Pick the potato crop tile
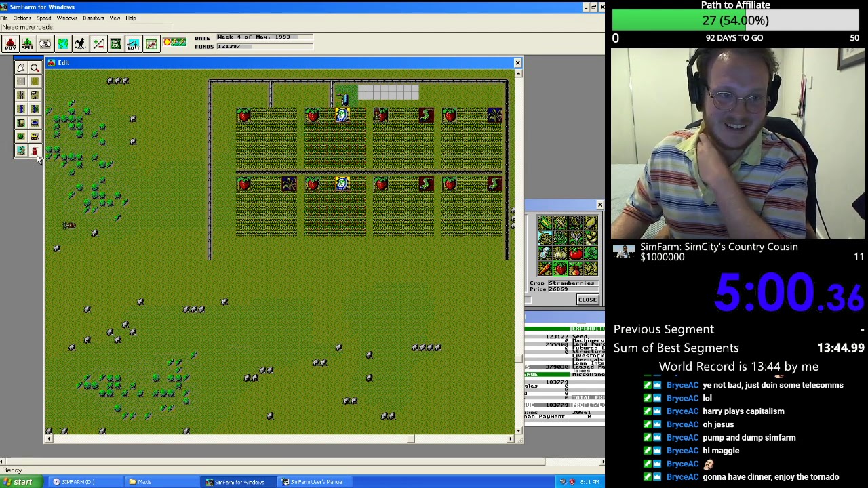This screenshot has height=488, width=868. click(x=591, y=223)
